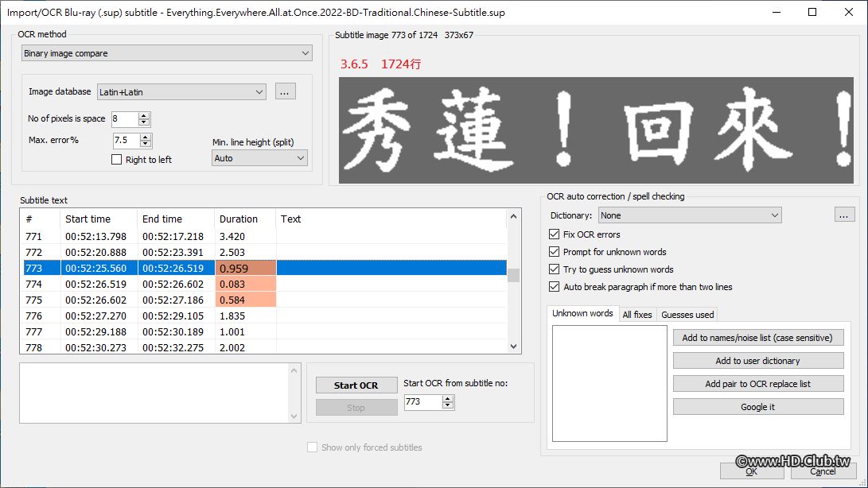Close the Import/OCR Blu-ray dialog window
This screenshot has height=488, width=868.
849,12
